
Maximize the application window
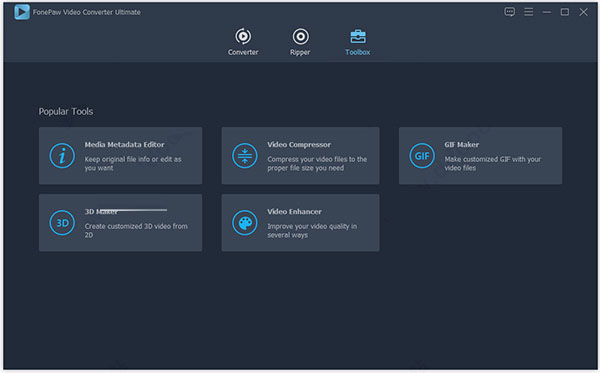coord(565,12)
